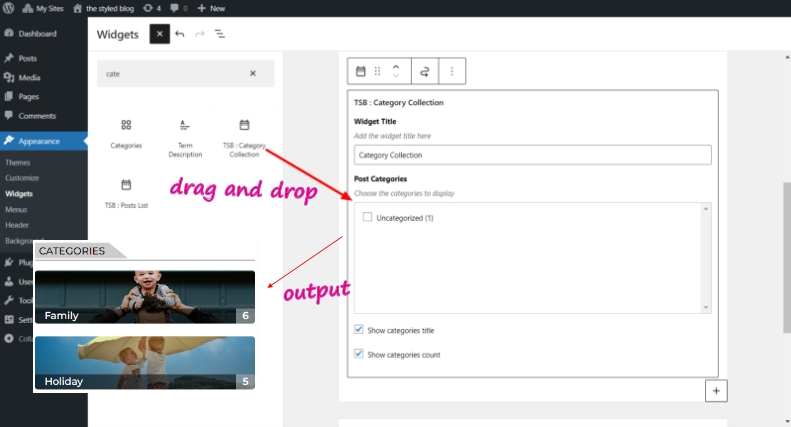791x427 pixels.
Task: Clear the 'cate' search field
Action: coord(253,73)
